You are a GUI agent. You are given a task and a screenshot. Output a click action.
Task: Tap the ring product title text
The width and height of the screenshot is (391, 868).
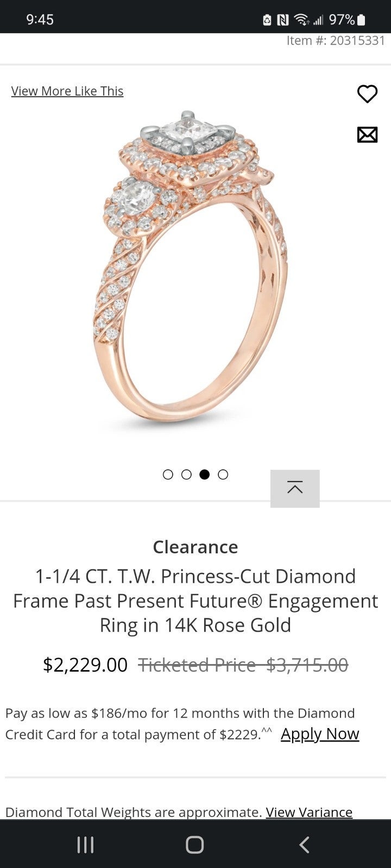(195, 601)
